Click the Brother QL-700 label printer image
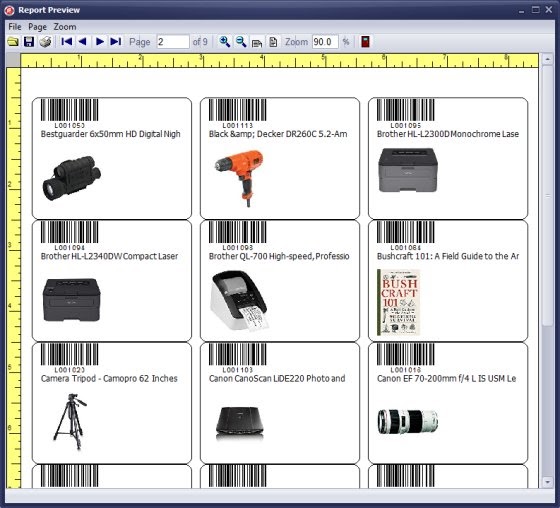Screen dimensions: 560x508 [239, 301]
